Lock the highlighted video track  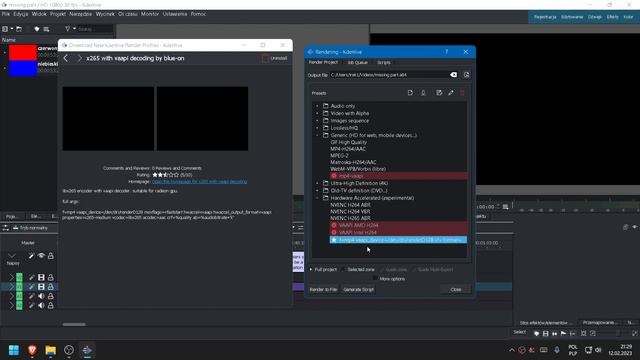click(x=51, y=287)
